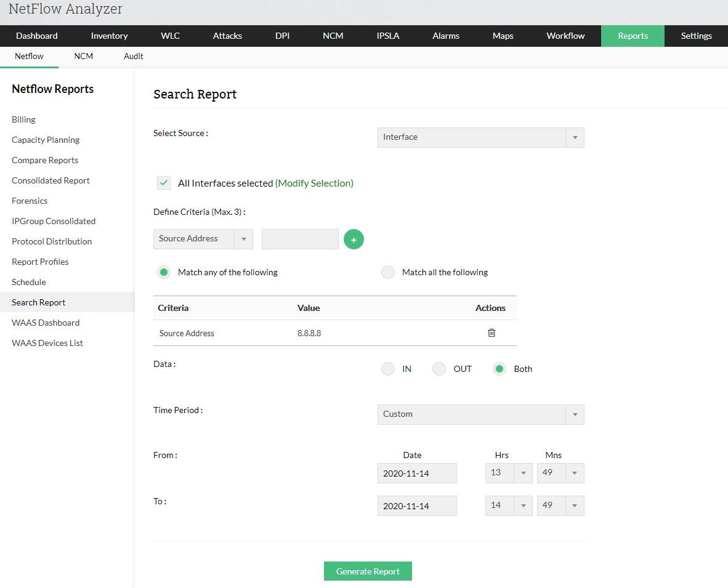Select Match all the following
Screen dimensions: 728x588
[x=387, y=272]
